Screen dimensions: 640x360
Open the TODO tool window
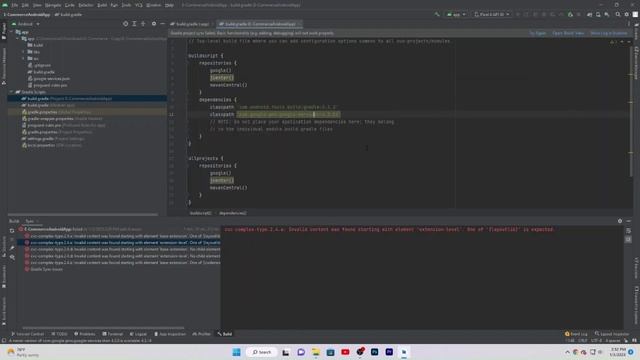pyautogui.click(x=60, y=334)
